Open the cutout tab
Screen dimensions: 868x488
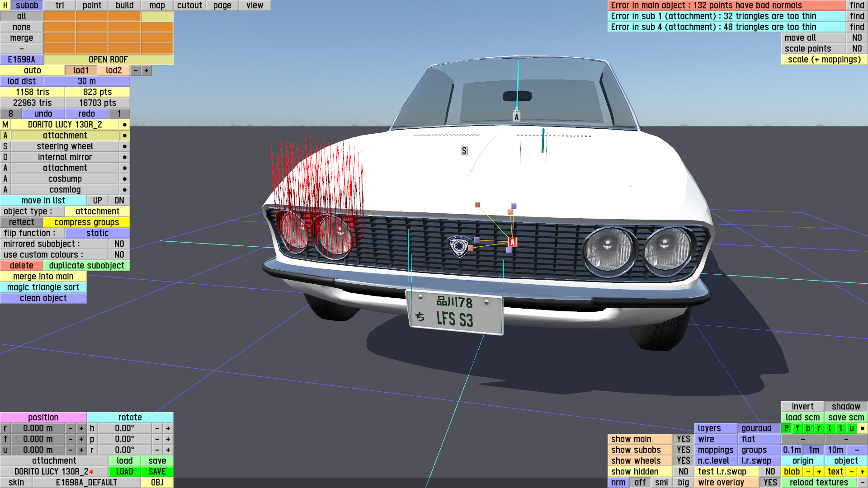(x=189, y=5)
